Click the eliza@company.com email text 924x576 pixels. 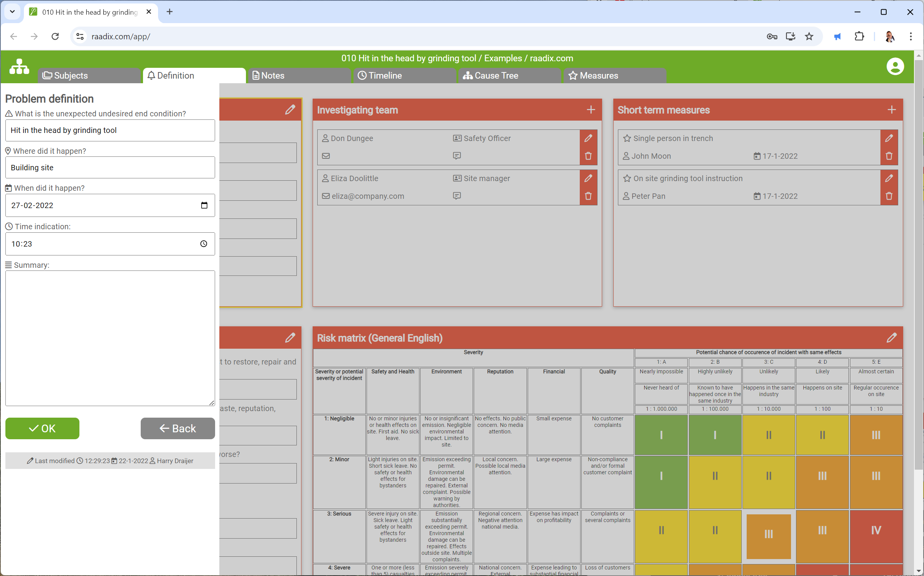click(x=368, y=196)
